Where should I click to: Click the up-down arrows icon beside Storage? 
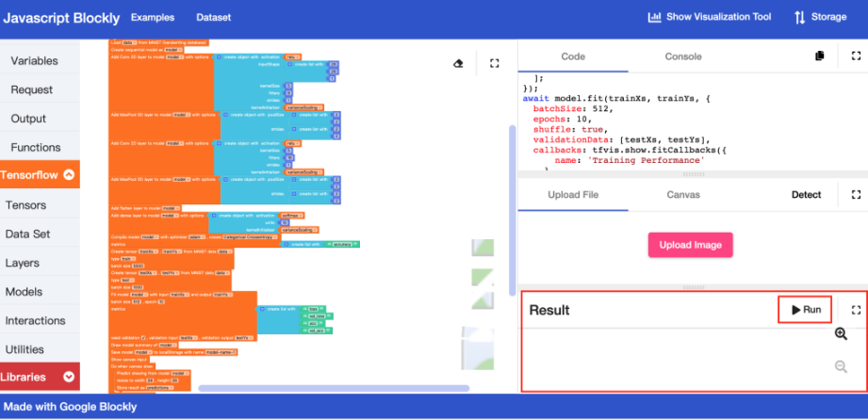799,17
